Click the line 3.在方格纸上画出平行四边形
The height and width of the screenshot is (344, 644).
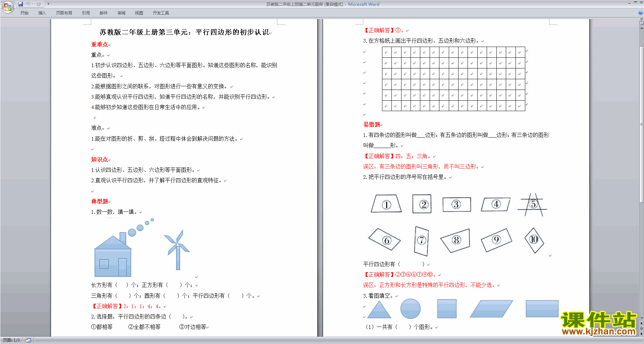(x=422, y=41)
